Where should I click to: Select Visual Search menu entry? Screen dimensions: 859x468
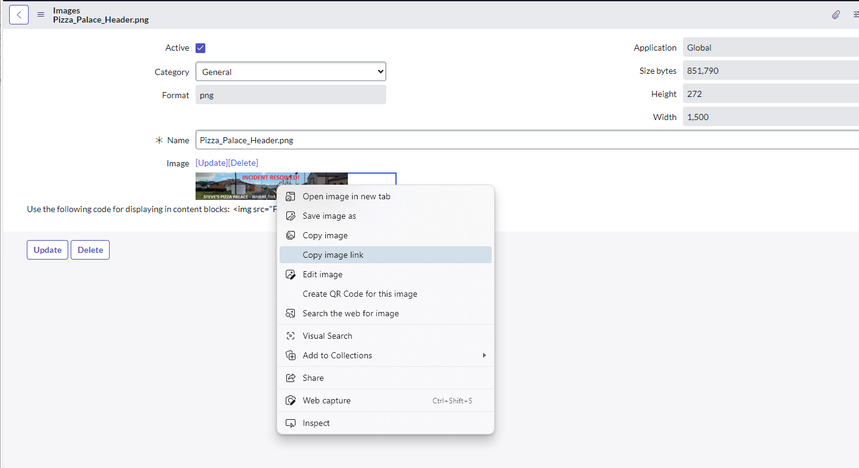point(386,336)
